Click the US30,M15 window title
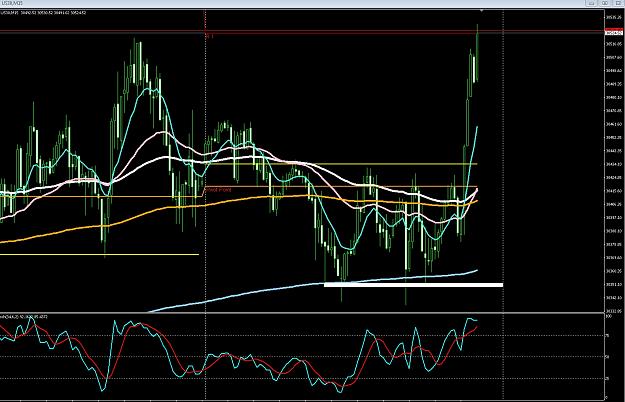This screenshot has width=625, height=402. (12, 3)
